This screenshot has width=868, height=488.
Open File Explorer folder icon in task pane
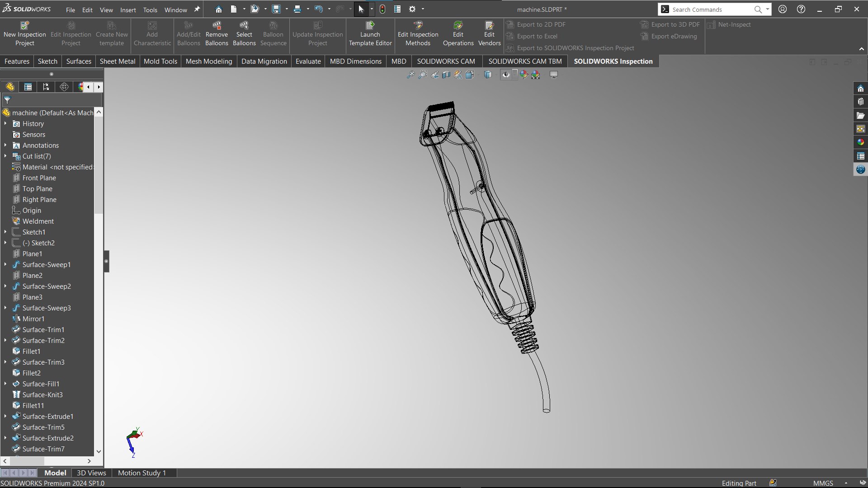click(x=861, y=116)
